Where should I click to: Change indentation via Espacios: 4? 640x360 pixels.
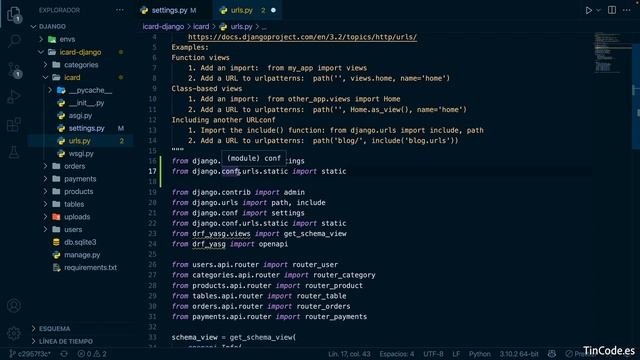(397, 354)
